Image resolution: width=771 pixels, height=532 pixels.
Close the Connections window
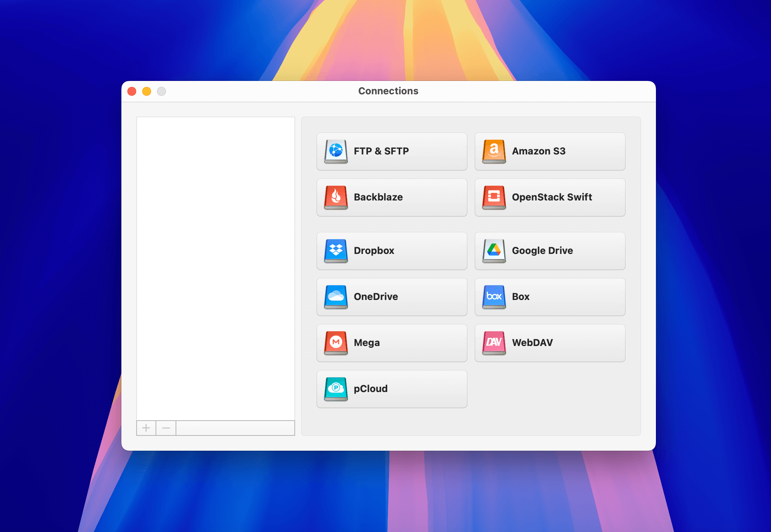tap(132, 91)
